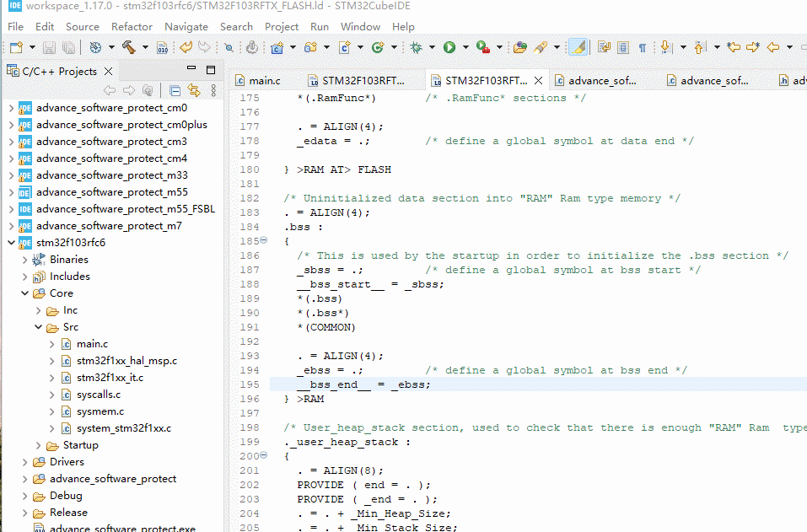Open the Run configurations dropdown arrow
Viewport: 807px width, 532px height.
point(465,48)
